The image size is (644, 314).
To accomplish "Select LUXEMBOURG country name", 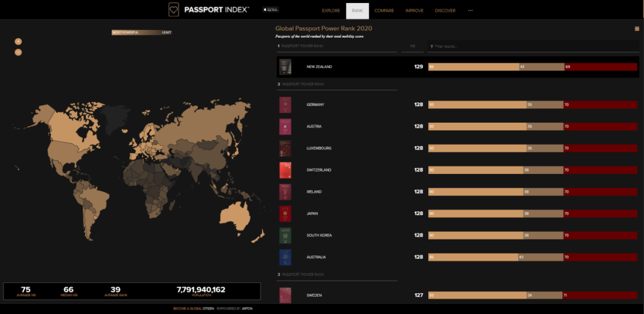I will pyautogui.click(x=318, y=148).
